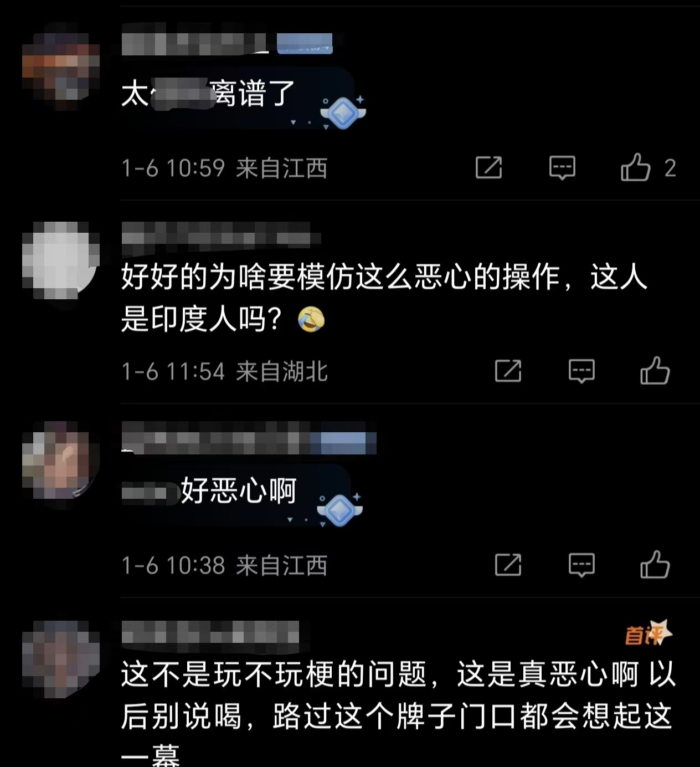Screen dimensions: 700x767
Task: Repost the 10:59 Jiangxi comment
Action: click(488, 167)
